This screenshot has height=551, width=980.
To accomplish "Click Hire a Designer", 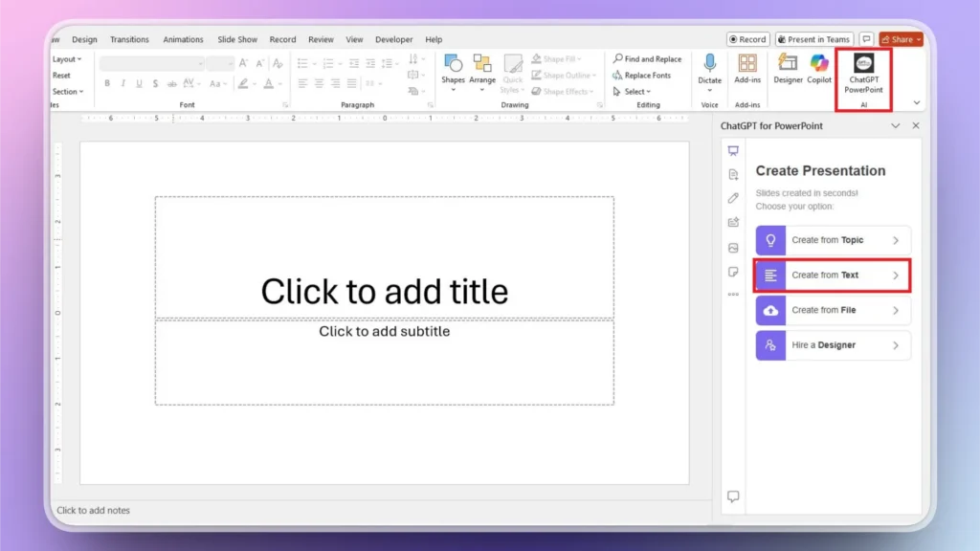I will (x=832, y=345).
